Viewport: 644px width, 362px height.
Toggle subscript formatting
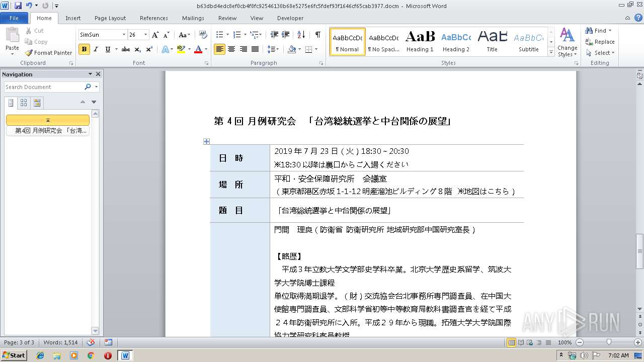(138, 49)
